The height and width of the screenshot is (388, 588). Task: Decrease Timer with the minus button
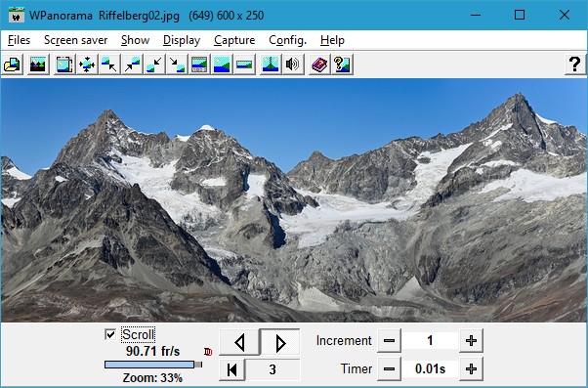pyautogui.click(x=389, y=368)
